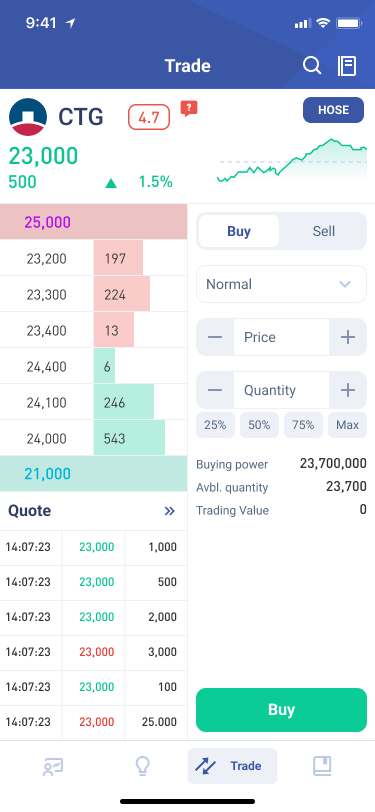Select the Trade tab in bottom bar
This screenshot has height=812, width=375.
pos(232,766)
